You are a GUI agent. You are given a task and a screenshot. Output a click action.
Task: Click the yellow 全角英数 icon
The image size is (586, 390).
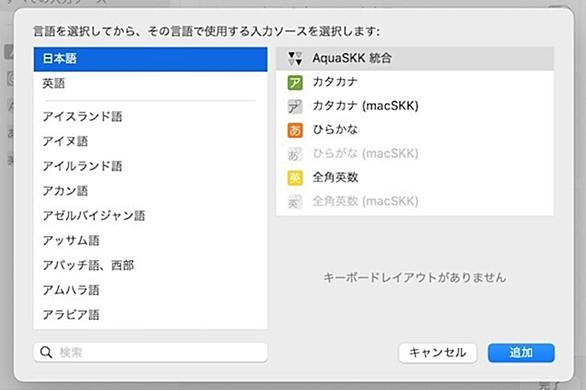coord(295,178)
